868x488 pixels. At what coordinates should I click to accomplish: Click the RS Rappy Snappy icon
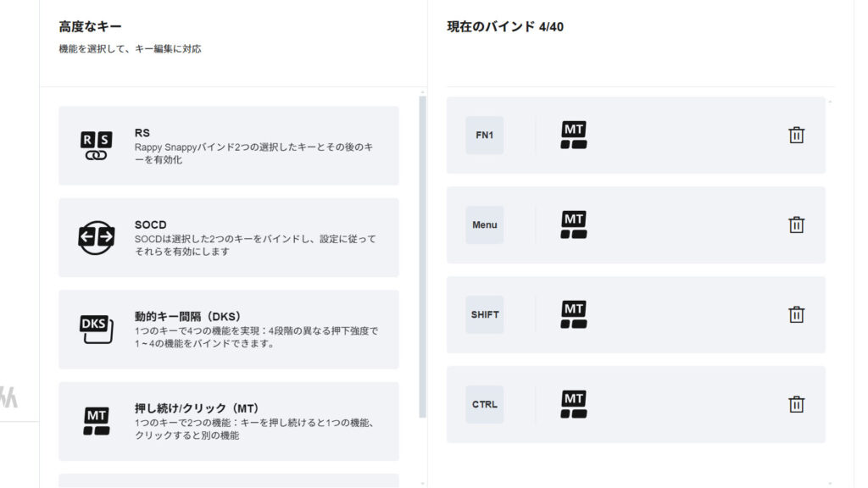click(96, 146)
